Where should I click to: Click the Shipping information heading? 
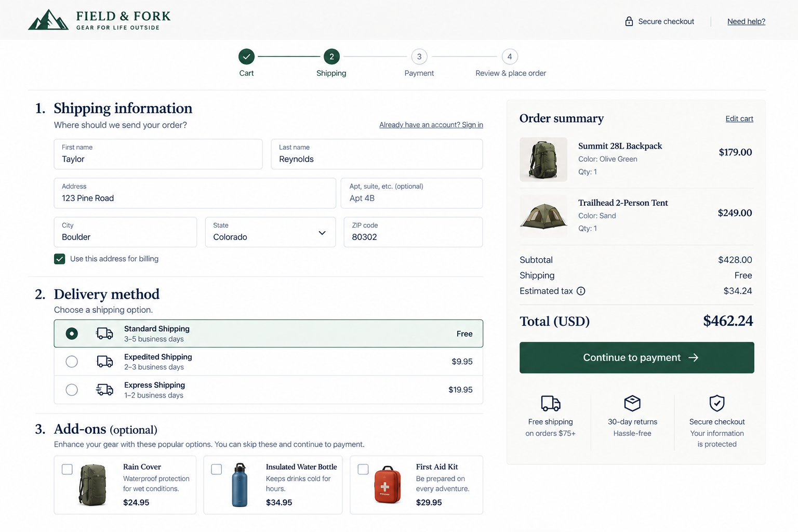click(x=123, y=108)
